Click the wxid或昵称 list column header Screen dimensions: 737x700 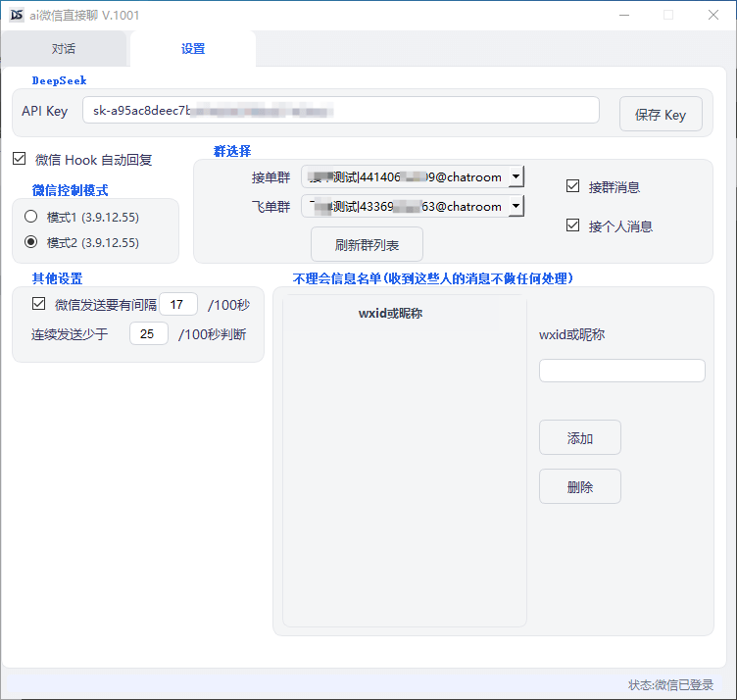pos(390,314)
